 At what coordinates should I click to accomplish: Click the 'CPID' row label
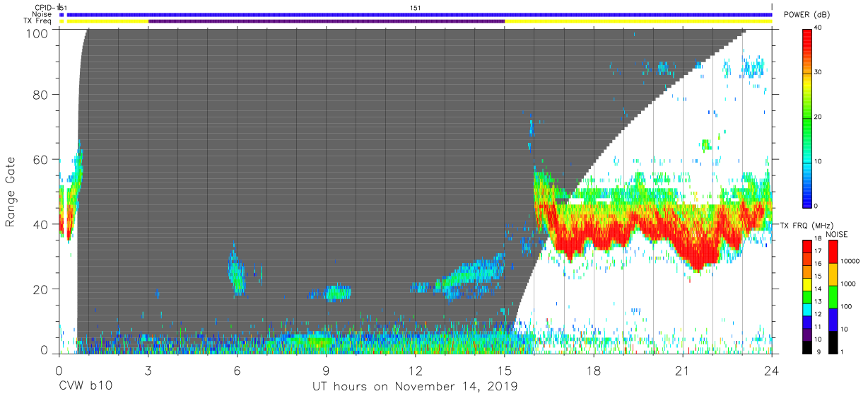click(43, 8)
